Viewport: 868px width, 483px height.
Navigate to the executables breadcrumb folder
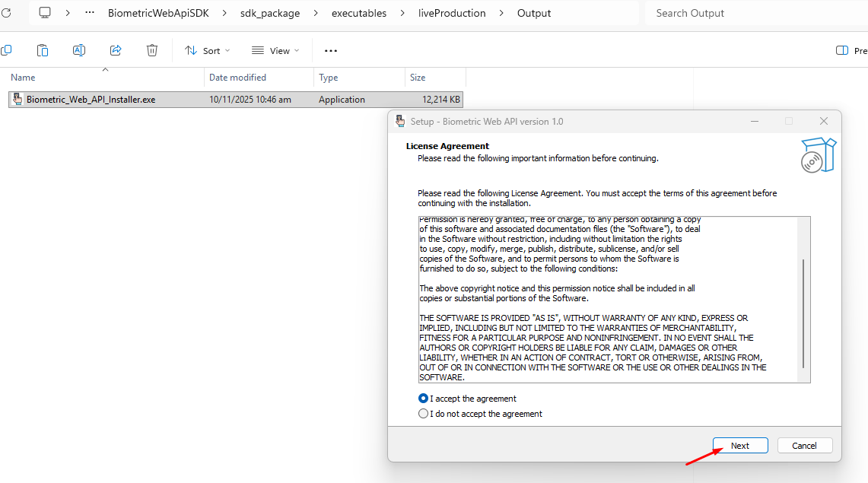[x=359, y=13]
